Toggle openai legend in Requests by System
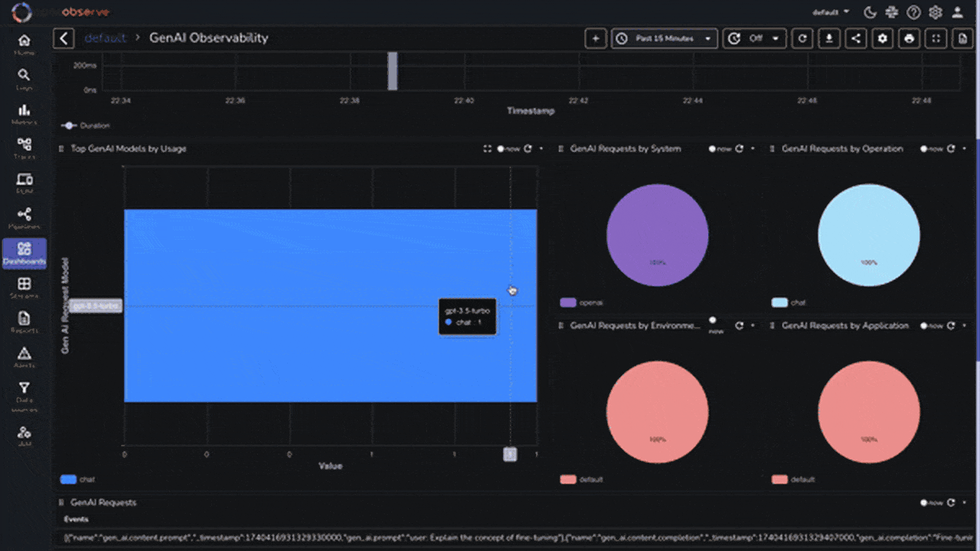The image size is (980, 551). [581, 303]
